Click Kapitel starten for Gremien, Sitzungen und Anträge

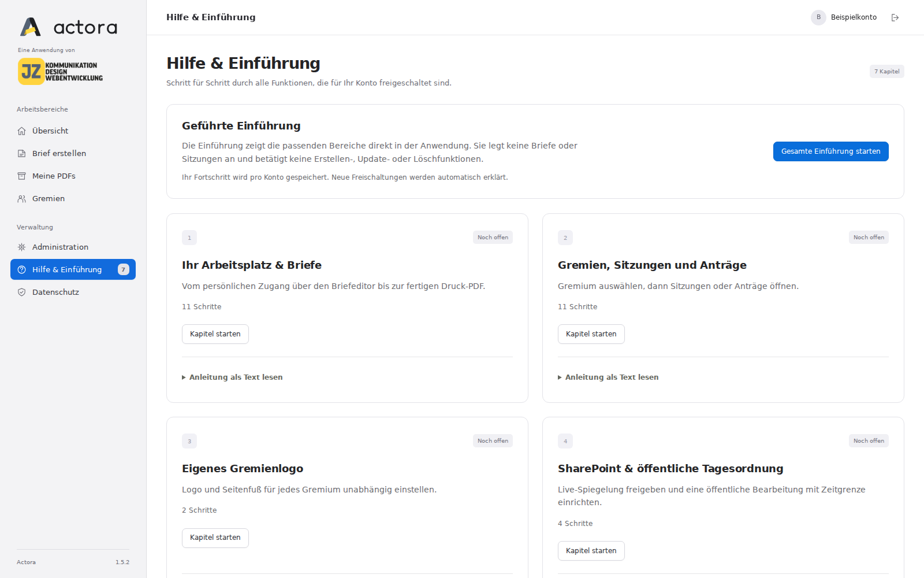point(591,334)
